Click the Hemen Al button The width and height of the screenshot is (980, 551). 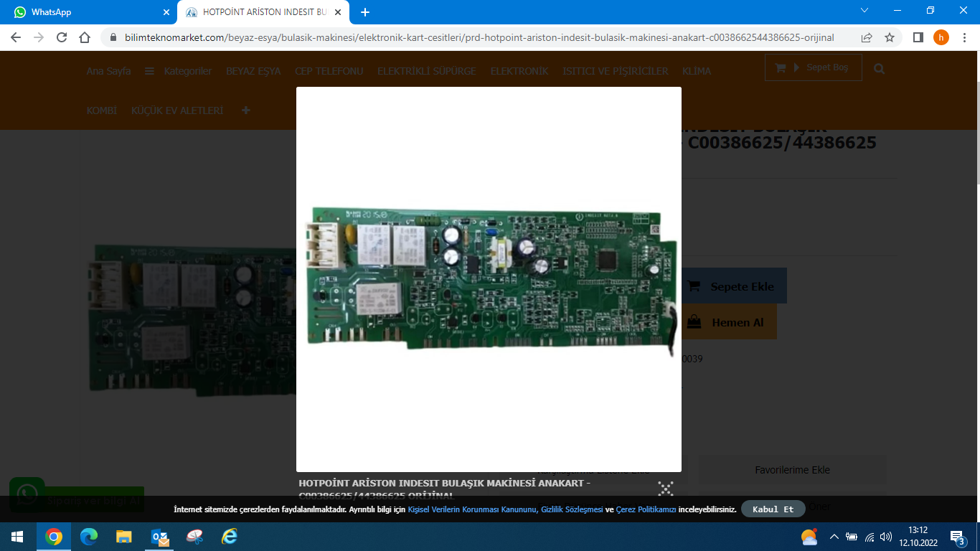tap(729, 322)
